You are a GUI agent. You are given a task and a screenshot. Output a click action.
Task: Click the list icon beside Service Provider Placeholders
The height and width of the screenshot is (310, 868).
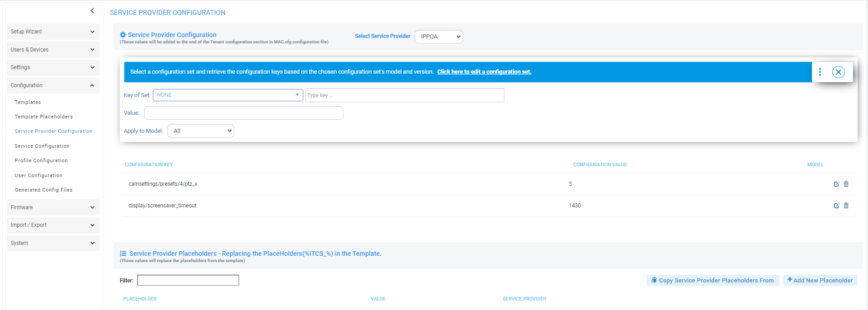click(123, 254)
